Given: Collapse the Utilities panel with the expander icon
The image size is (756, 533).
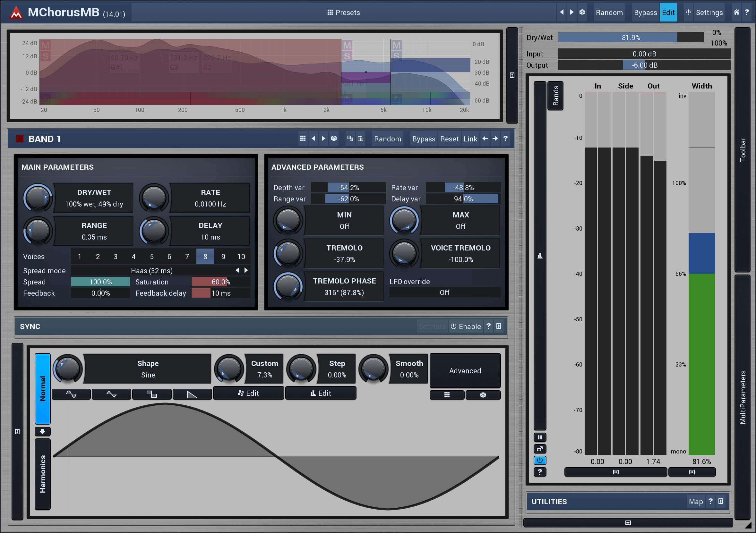Looking at the screenshot, I should click(721, 501).
